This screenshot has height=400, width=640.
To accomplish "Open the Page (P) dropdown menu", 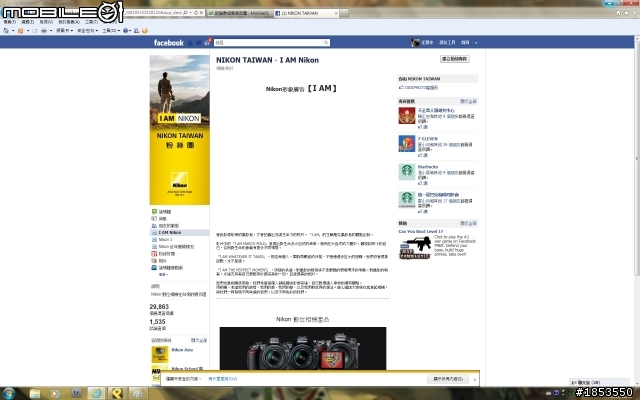I will tap(64, 31).
